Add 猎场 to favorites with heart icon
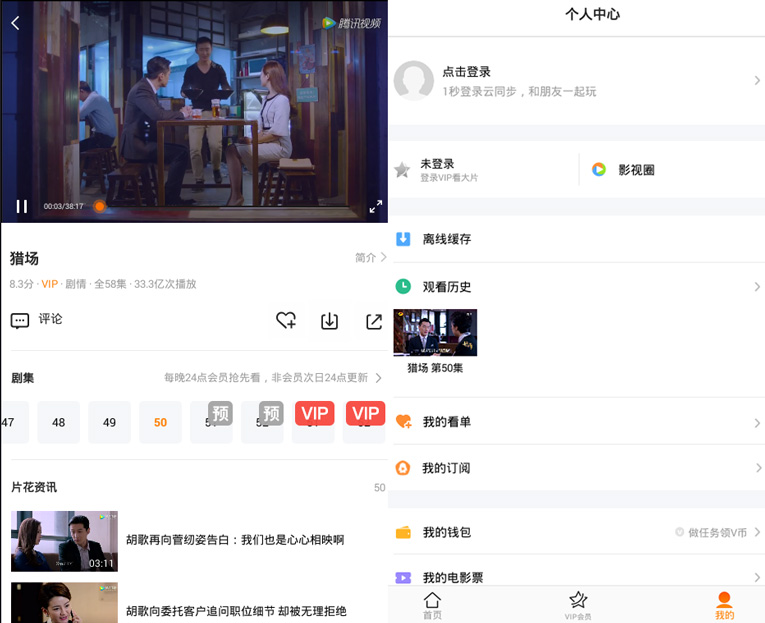 tap(286, 321)
